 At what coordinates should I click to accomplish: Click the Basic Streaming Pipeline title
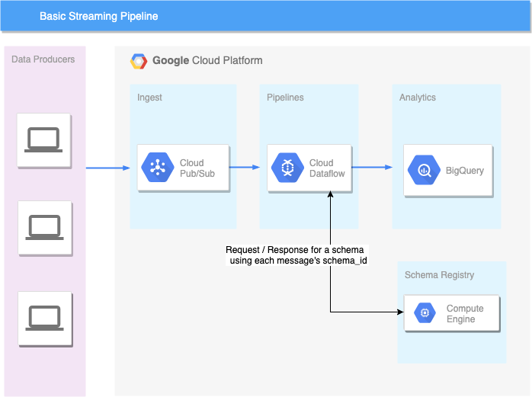pyautogui.click(x=99, y=16)
